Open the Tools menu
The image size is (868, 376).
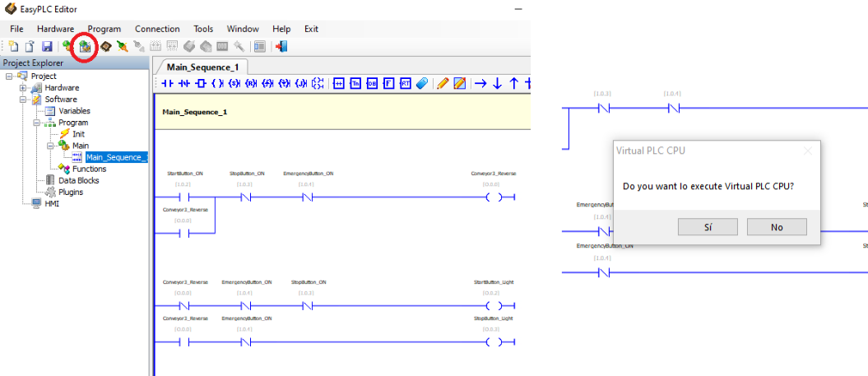pos(203,29)
